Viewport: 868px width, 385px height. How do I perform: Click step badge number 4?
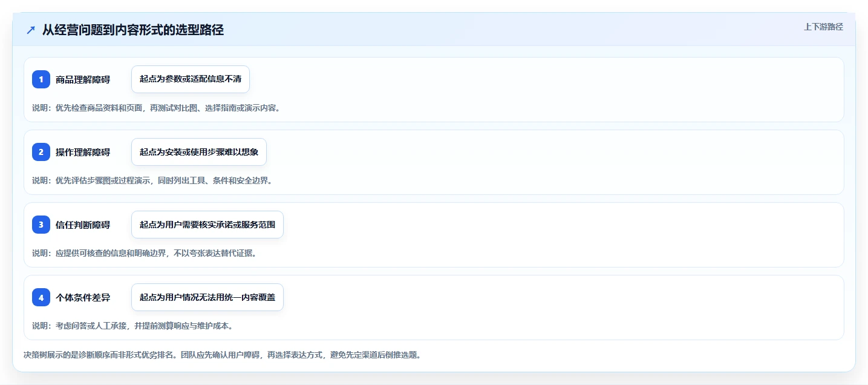tap(41, 297)
